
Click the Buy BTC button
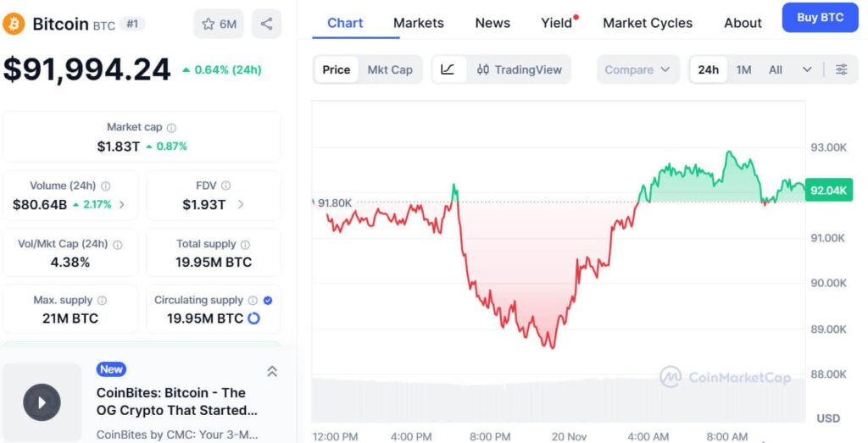820,17
